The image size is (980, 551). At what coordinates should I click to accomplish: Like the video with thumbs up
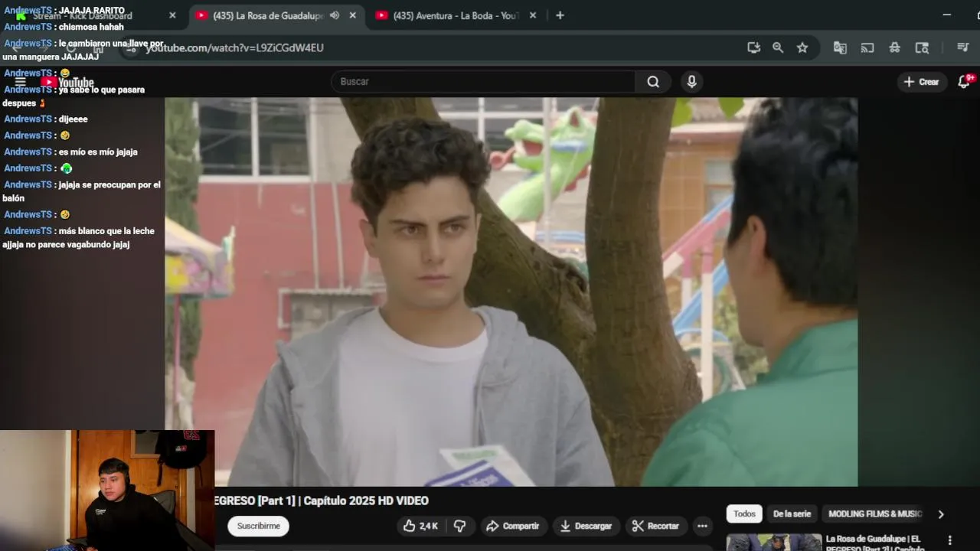pyautogui.click(x=421, y=526)
